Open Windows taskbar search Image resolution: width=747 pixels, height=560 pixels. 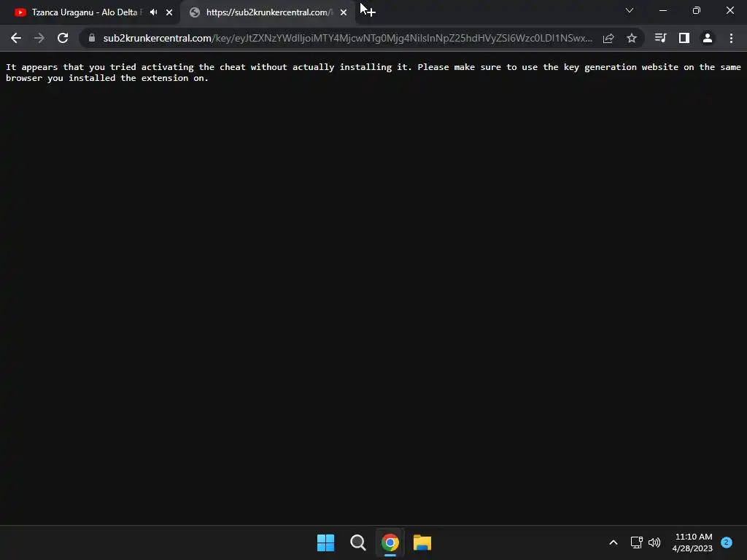point(357,542)
